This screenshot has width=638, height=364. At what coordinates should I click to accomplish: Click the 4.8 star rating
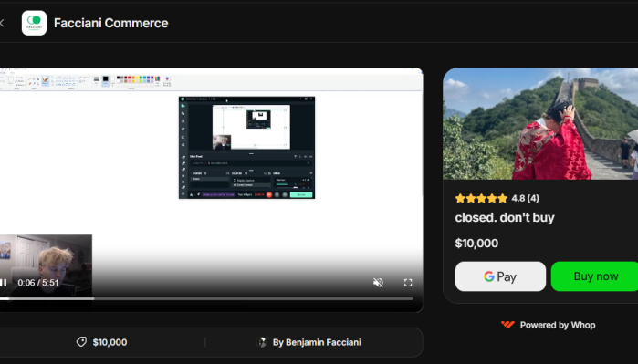[x=481, y=199]
